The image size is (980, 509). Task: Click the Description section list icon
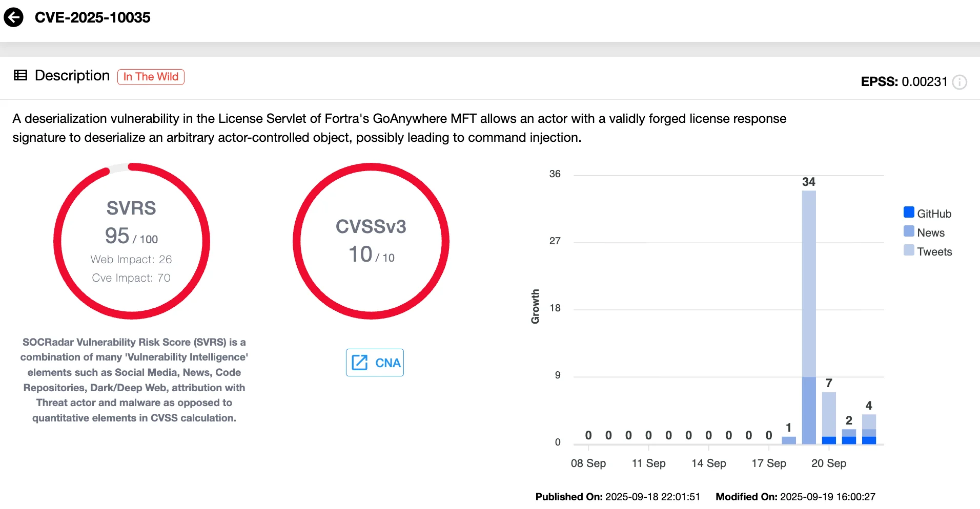(20, 75)
